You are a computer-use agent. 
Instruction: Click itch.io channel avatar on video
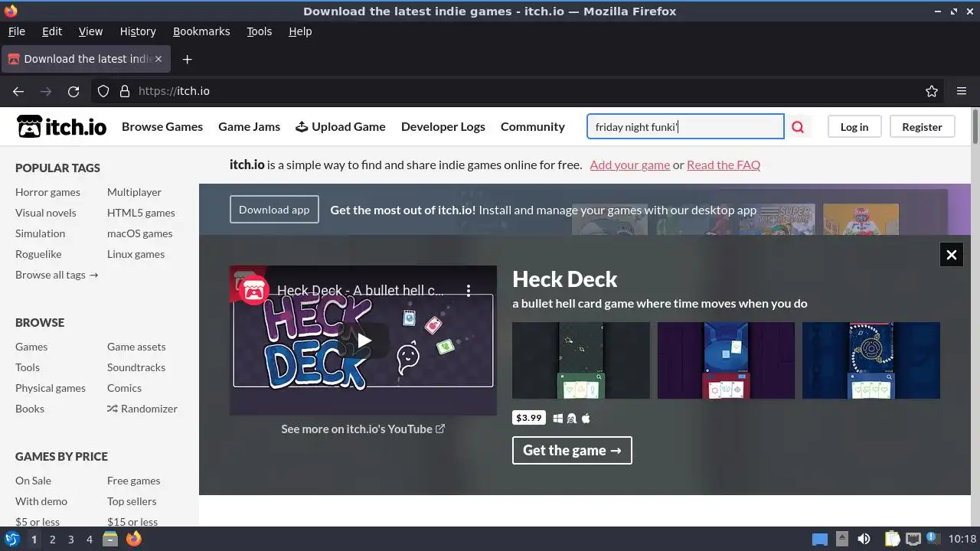[253, 290]
